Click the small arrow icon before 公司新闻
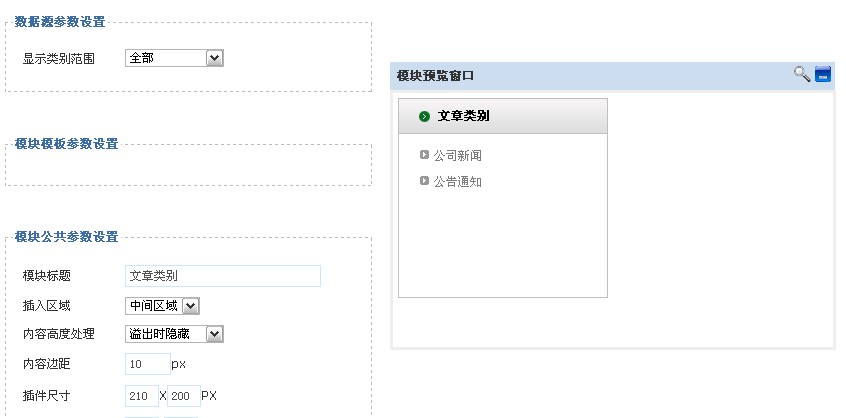This screenshot has width=846, height=418. pos(424,155)
